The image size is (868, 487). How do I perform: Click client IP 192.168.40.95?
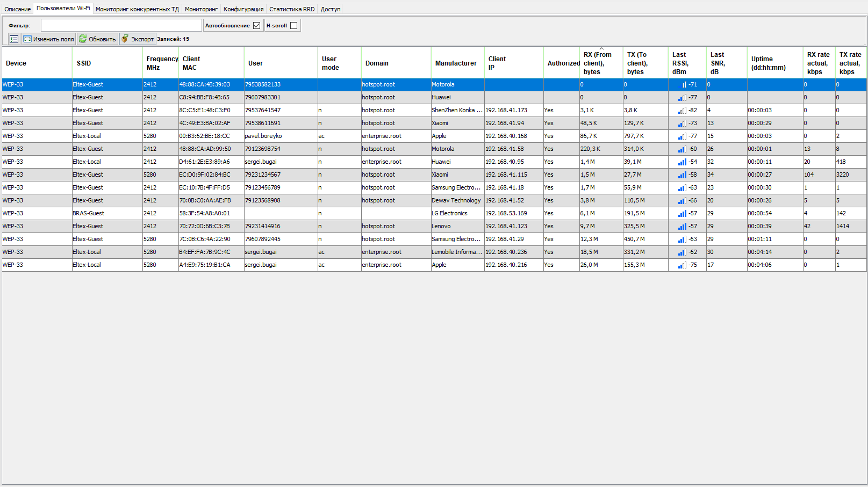coord(514,162)
